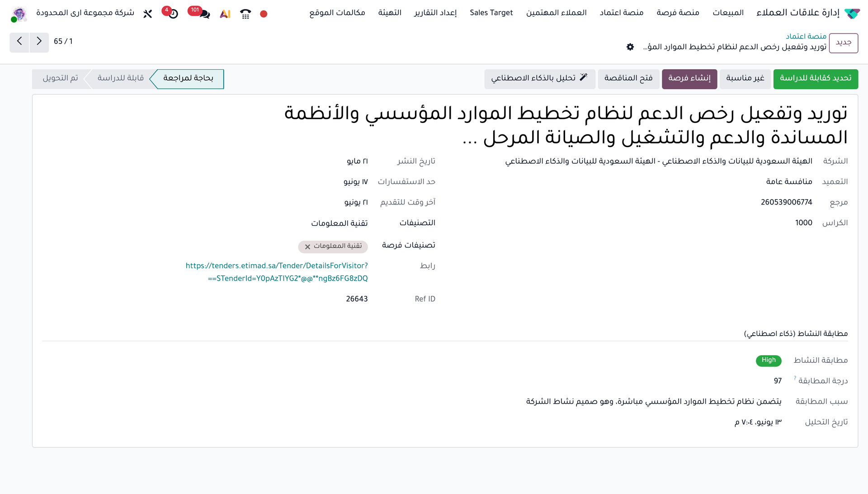Click reference number 260539006774

[786, 203]
